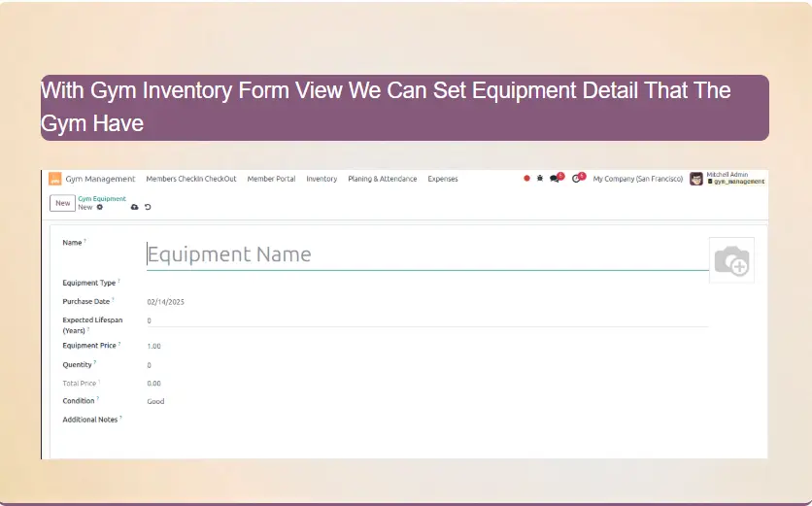The image size is (812, 506).
Task: Upload equipment photo via camera placeholder
Action: tap(731, 259)
